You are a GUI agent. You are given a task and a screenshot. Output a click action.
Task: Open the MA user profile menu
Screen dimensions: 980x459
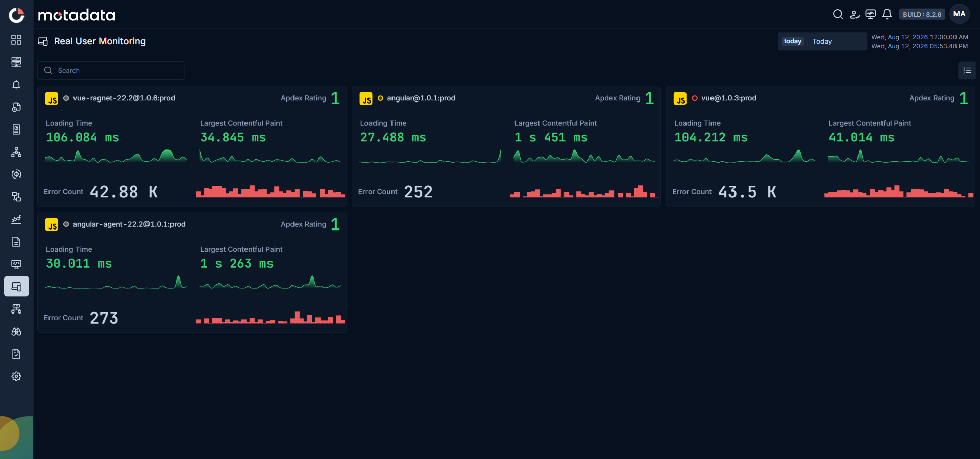pyautogui.click(x=959, y=14)
